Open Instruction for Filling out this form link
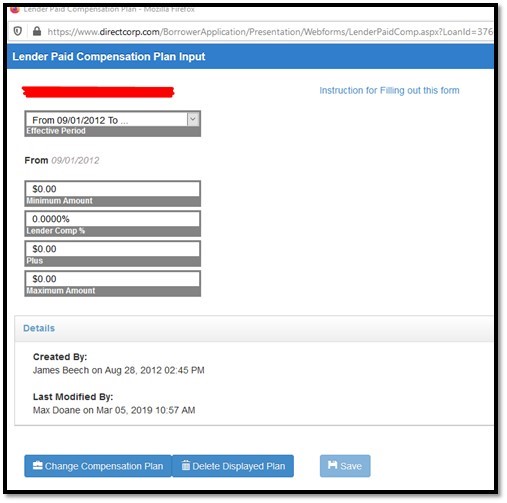507x503 pixels. click(x=389, y=90)
